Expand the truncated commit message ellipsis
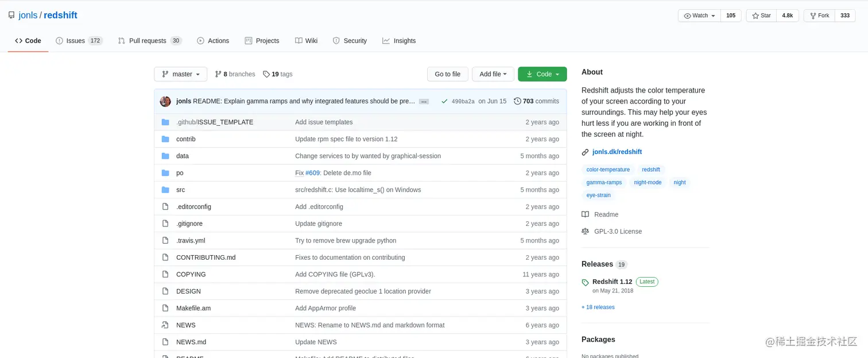868x358 pixels. point(424,102)
